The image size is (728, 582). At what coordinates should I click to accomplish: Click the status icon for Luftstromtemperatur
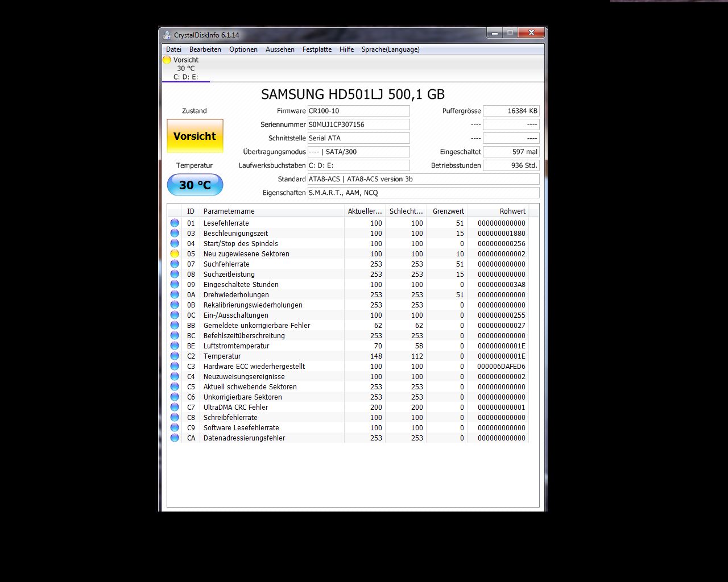click(175, 346)
